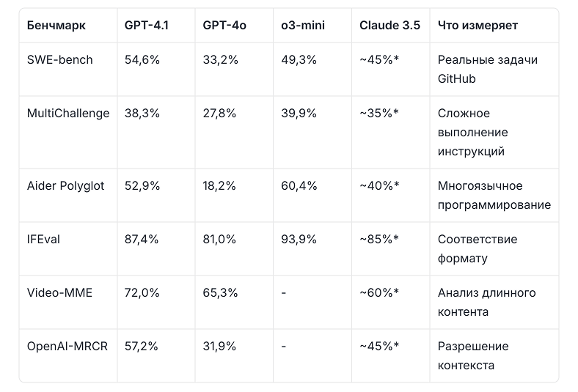Click the GPT-4o column header
This screenshot has width=578, height=392.
point(224,26)
